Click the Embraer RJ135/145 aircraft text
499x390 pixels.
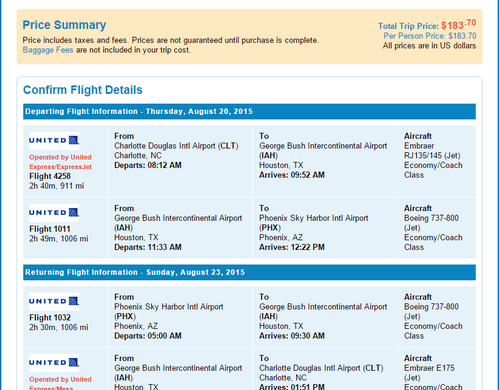click(x=432, y=151)
